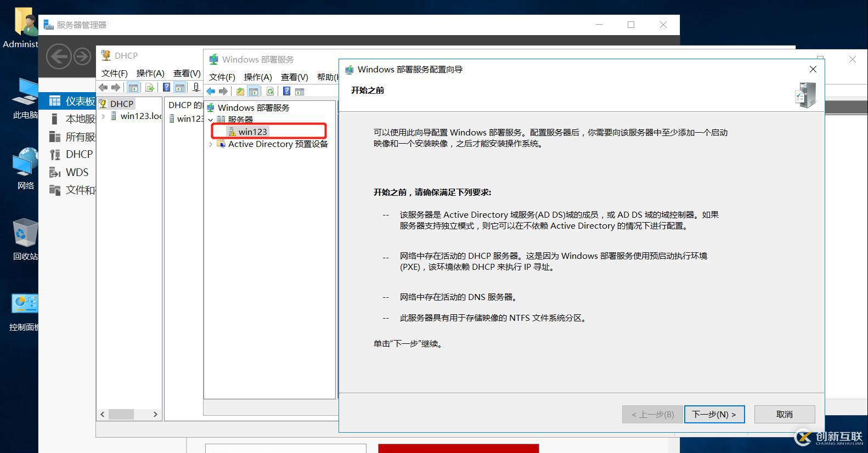This screenshot has height=453, width=868.
Task: Click Export List icon in DHCP toolbar
Action: coord(149,87)
